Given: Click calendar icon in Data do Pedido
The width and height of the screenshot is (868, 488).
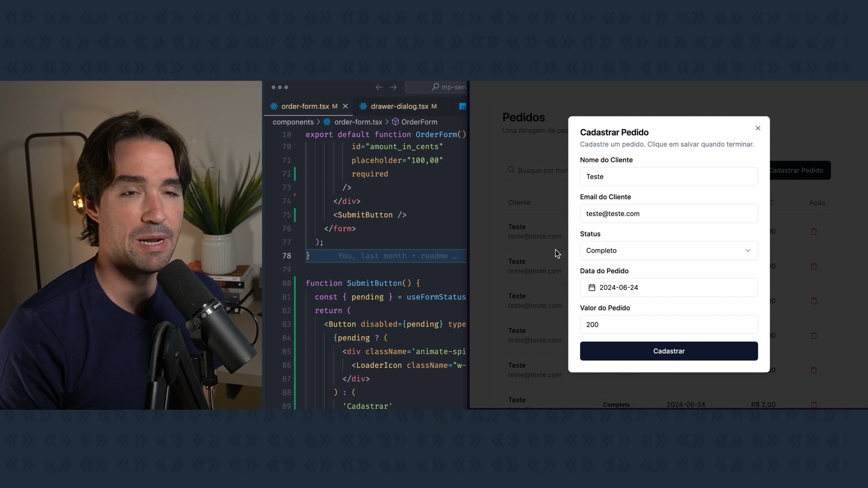Looking at the screenshot, I should tap(592, 287).
